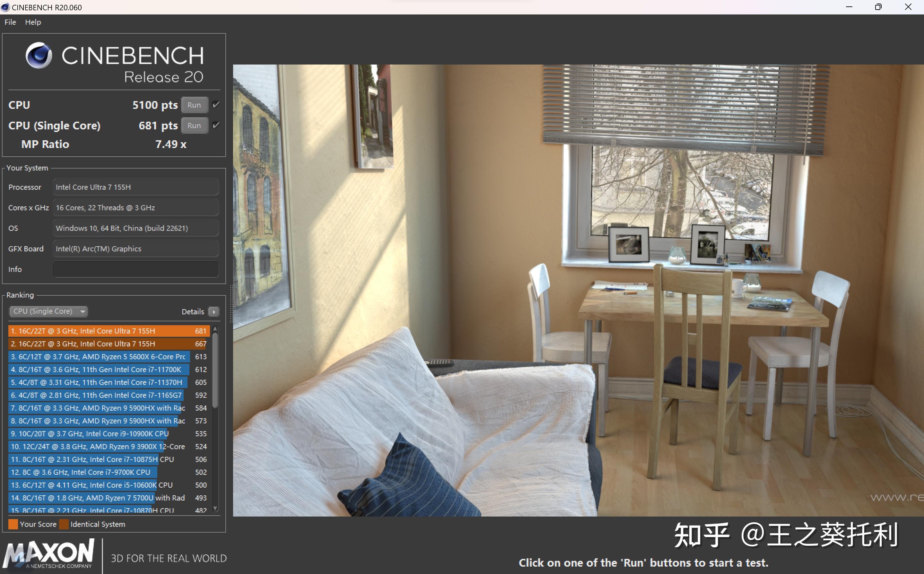
Task: Toggle the CPU (Single Core) test checkbox
Action: (216, 125)
